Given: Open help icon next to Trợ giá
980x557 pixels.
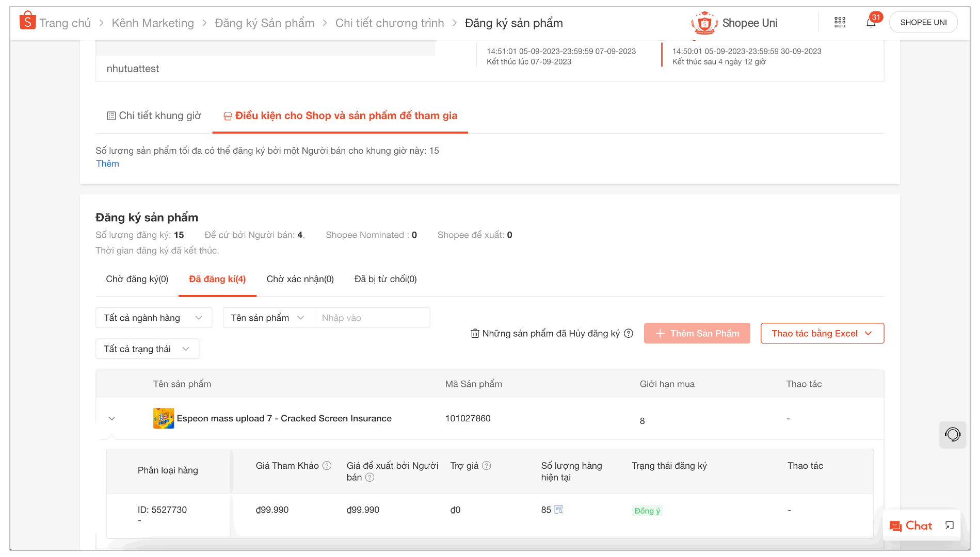Looking at the screenshot, I should pos(486,465).
